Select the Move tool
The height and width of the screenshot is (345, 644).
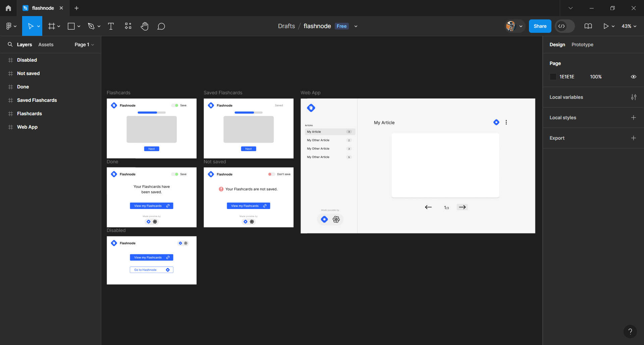point(30,26)
